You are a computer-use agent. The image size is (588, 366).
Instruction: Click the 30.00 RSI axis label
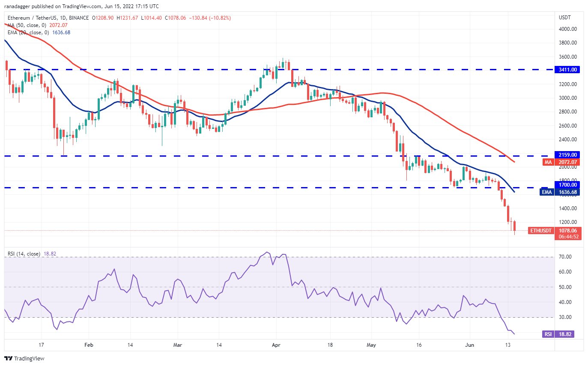pyautogui.click(x=565, y=317)
